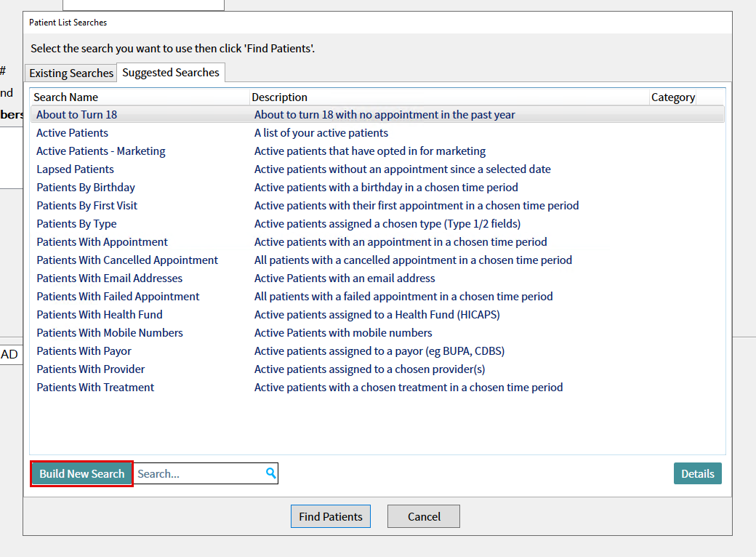
Task: Click 'Active patients assigned to a chosen provider(s)'
Action: [370, 369]
